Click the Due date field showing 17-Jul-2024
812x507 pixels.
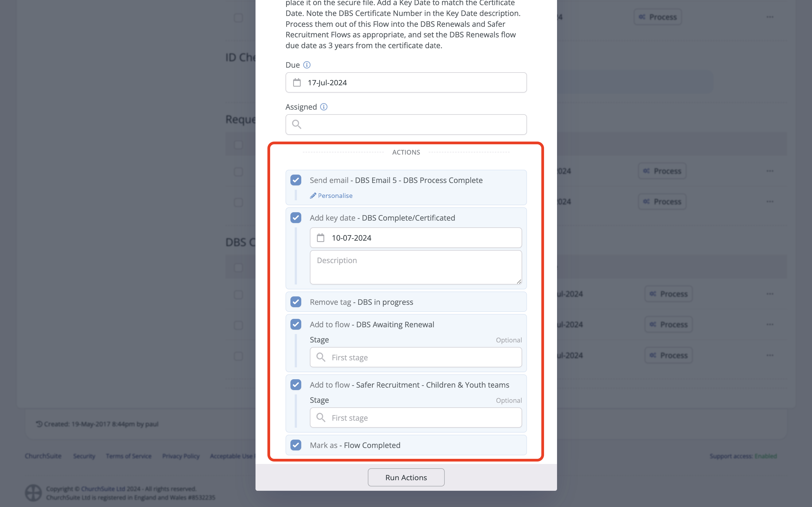click(406, 83)
